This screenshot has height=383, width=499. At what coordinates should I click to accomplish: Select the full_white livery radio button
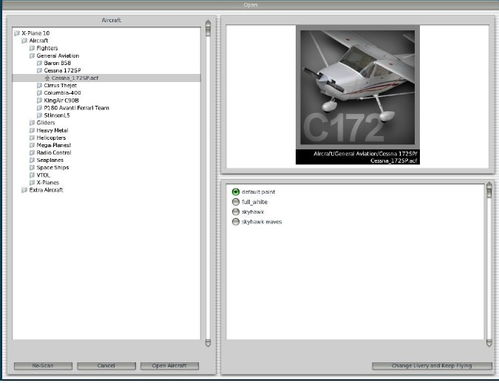click(236, 202)
